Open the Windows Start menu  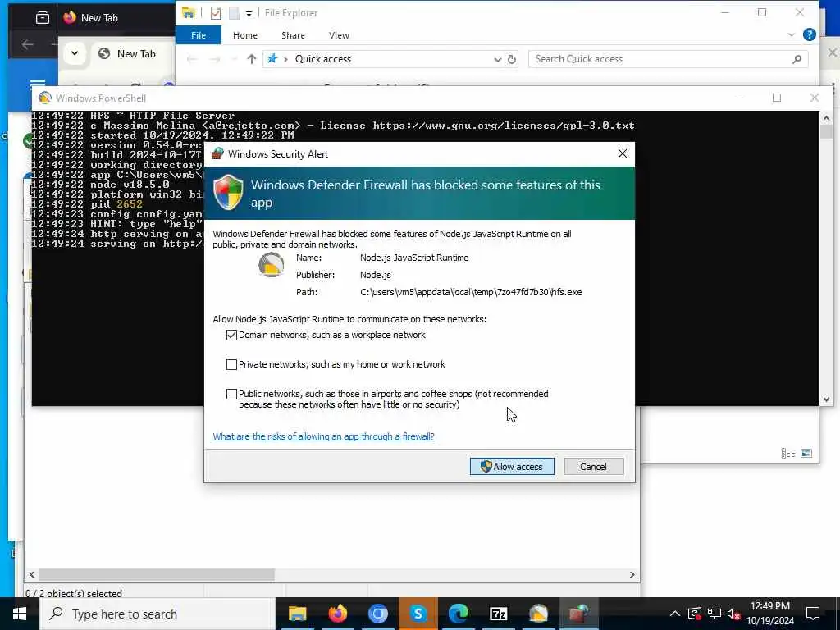[20, 614]
